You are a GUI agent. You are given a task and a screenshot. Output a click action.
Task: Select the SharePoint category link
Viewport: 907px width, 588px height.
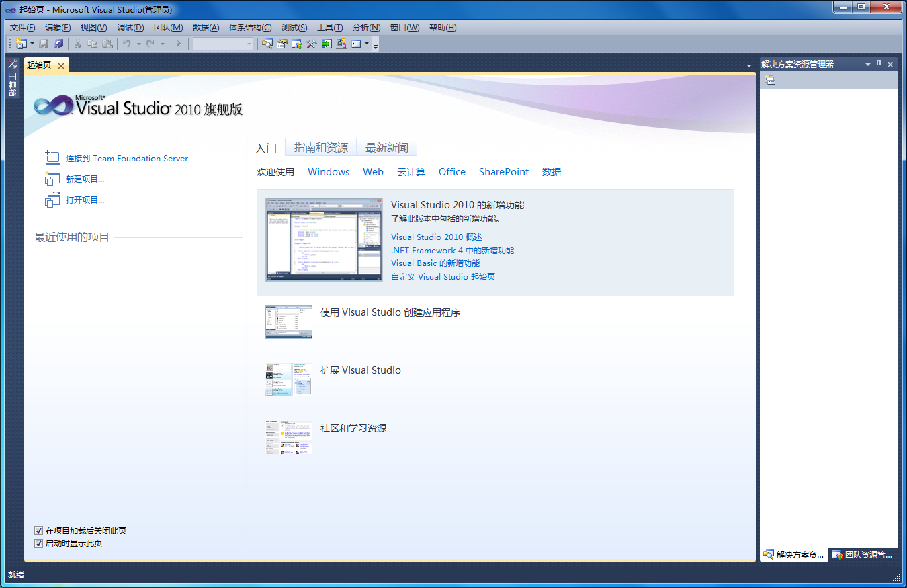pyautogui.click(x=504, y=172)
